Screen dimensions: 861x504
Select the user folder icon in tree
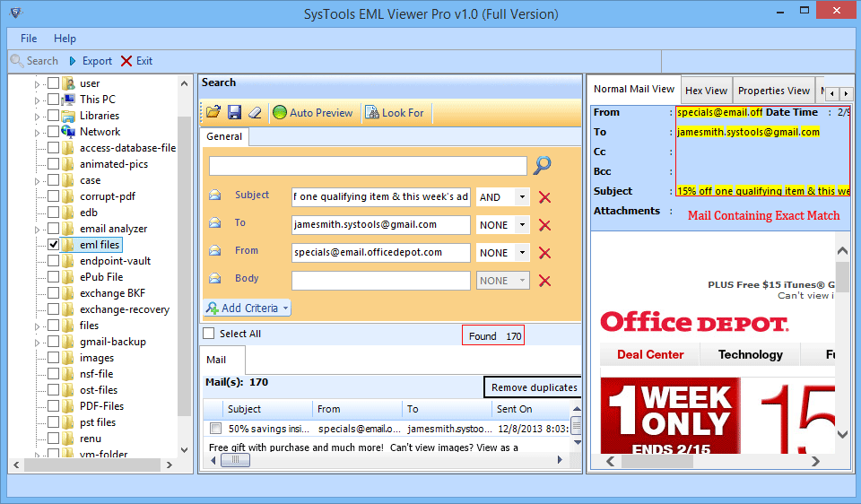point(69,83)
